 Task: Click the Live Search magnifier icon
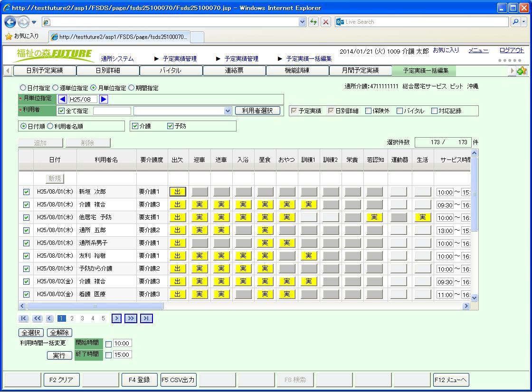coord(515,22)
